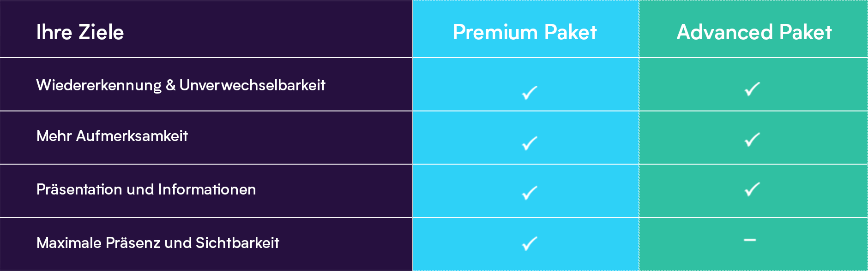Image resolution: width=868 pixels, height=271 pixels.
Task: Click the Advanced Paket column header
Action: pos(754,32)
